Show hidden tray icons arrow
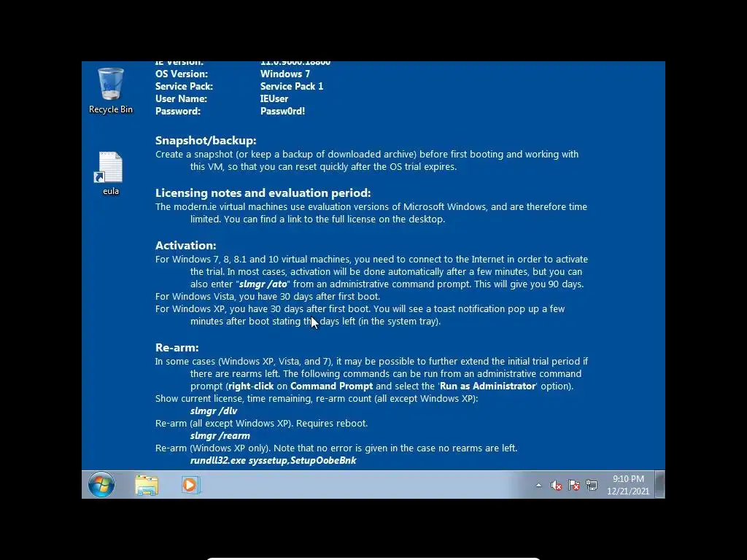 pyautogui.click(x=539, y=485)
